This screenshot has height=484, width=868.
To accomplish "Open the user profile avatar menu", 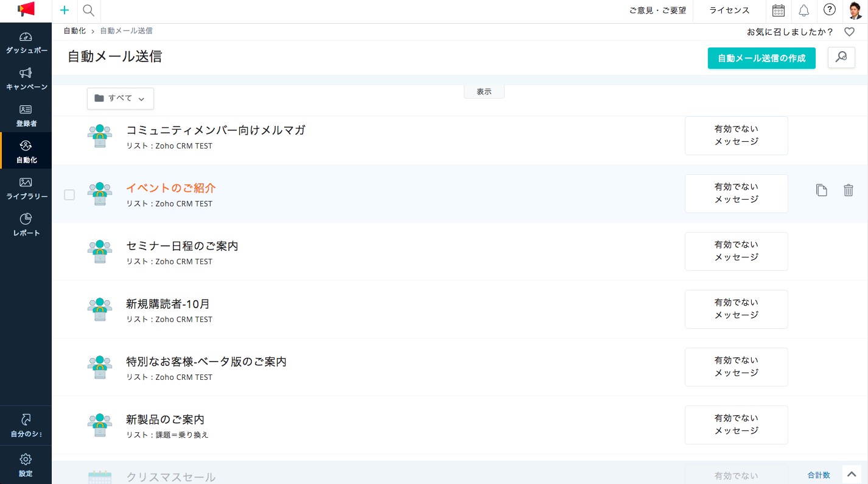I will point(855,10).
